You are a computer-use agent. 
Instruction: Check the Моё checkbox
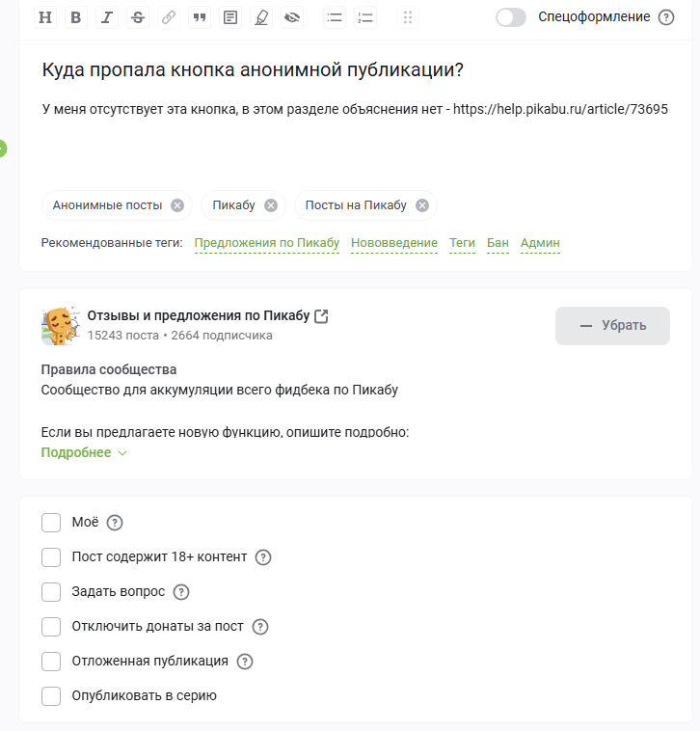coord(51,523)
